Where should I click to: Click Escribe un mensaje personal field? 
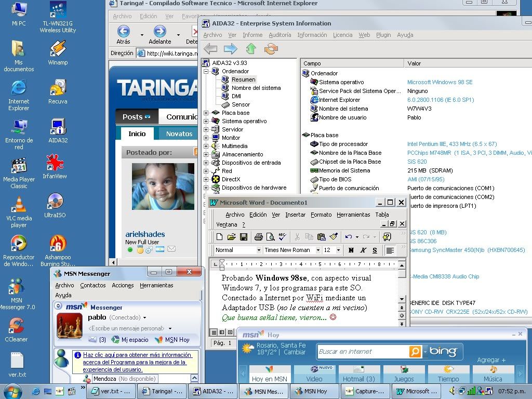click(x=126, y=328)
